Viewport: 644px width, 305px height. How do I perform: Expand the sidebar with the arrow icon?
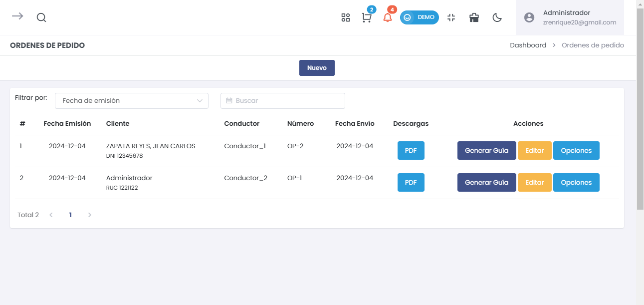coord(17,16)
